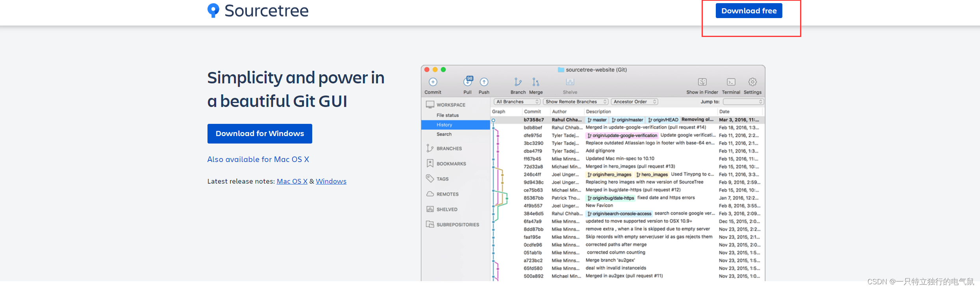The width and height of the screenshot is (980, 289).
Task: Click the Push toolbar icon
Action: [x=484, y=82]
